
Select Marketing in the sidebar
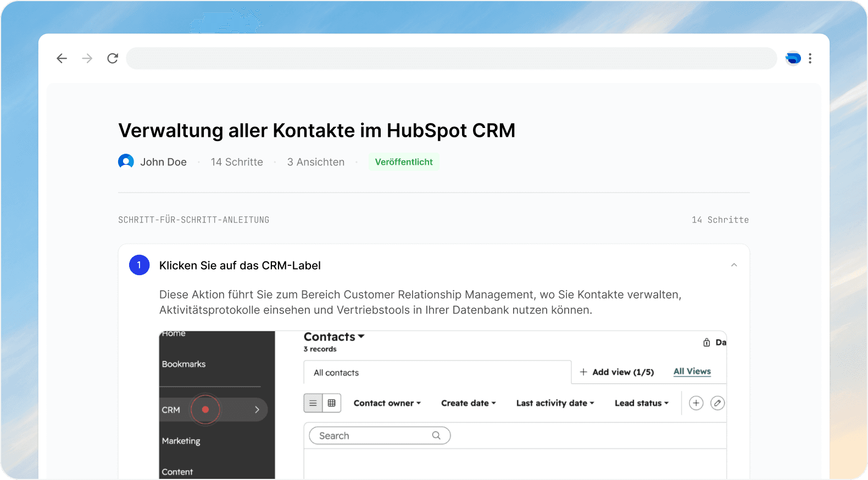(181, 441)
